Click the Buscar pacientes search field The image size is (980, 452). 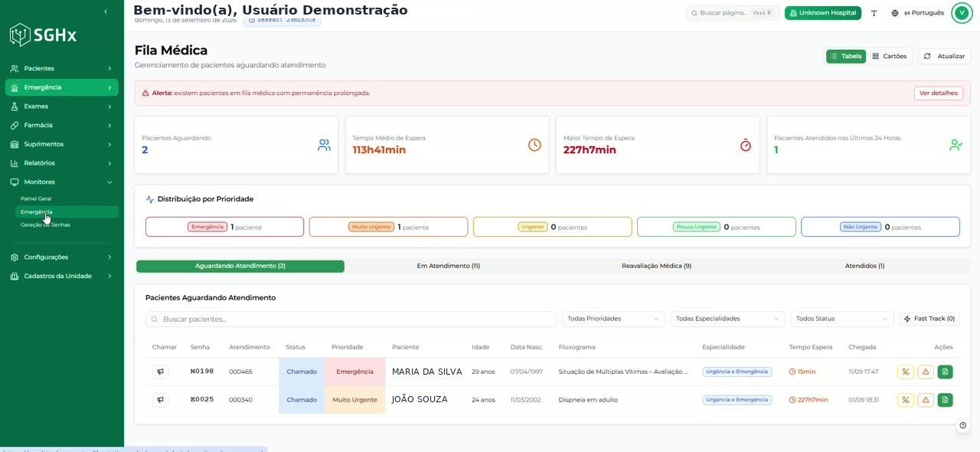[351, 319]
